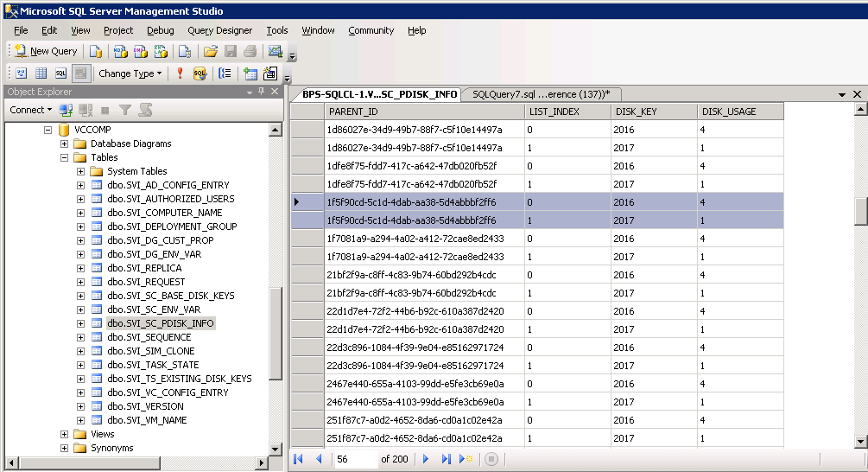Screen dimensions: 868x472
Task: Open the Query Designer menu
Action: pos(219,30)
